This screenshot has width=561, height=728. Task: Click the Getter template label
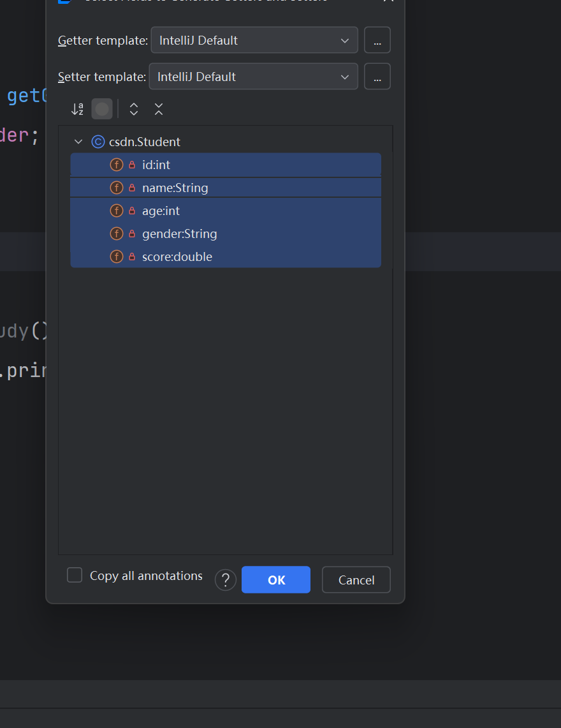(103, 40)
